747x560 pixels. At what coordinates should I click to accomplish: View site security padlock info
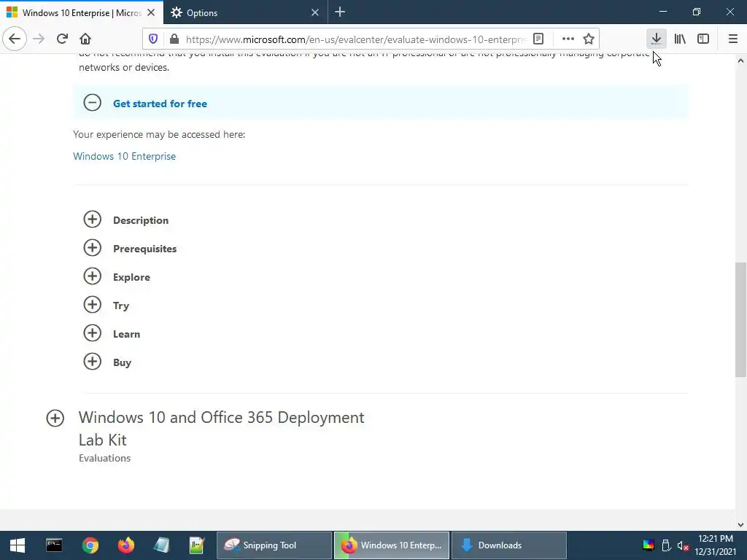coord(174,39)
